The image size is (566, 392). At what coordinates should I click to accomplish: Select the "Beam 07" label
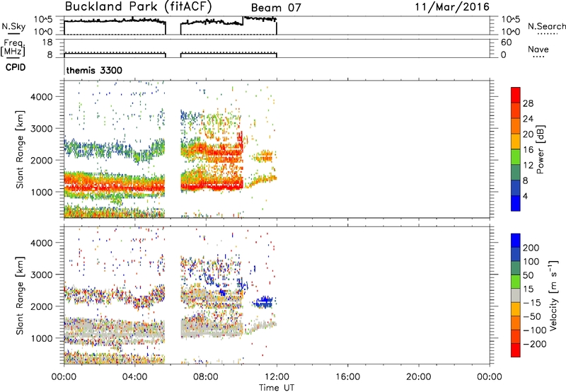click(276, 8)
